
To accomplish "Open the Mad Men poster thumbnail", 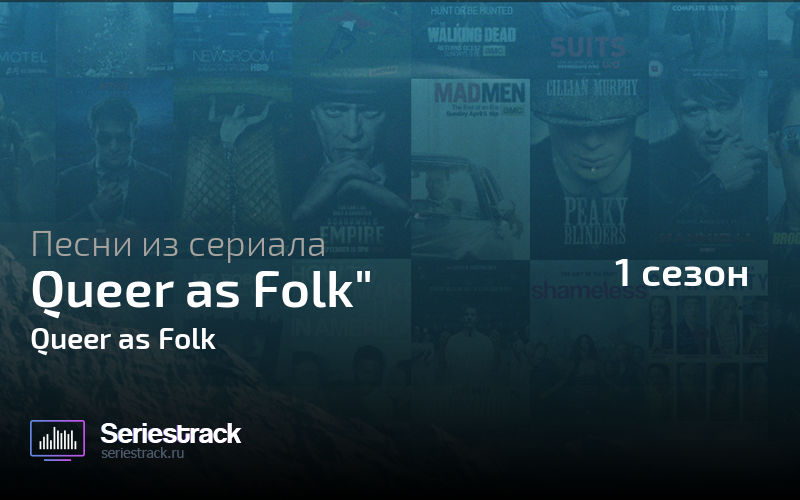I will pyautogui.click(x=470, y=169).
